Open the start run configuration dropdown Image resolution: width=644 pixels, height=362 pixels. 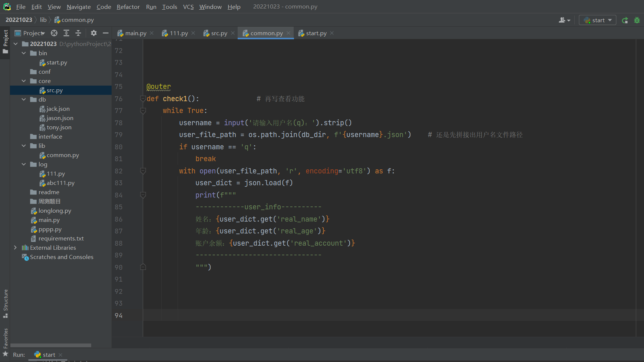598,20
